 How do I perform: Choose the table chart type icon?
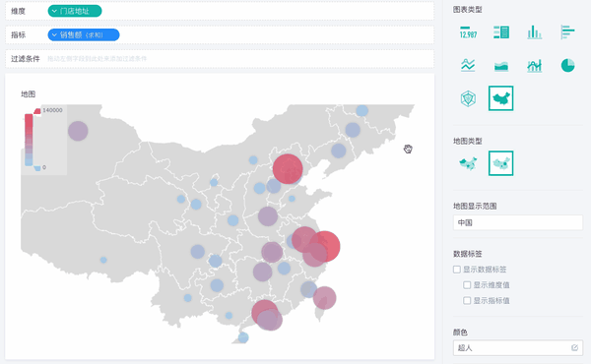[x=501, y=32]
